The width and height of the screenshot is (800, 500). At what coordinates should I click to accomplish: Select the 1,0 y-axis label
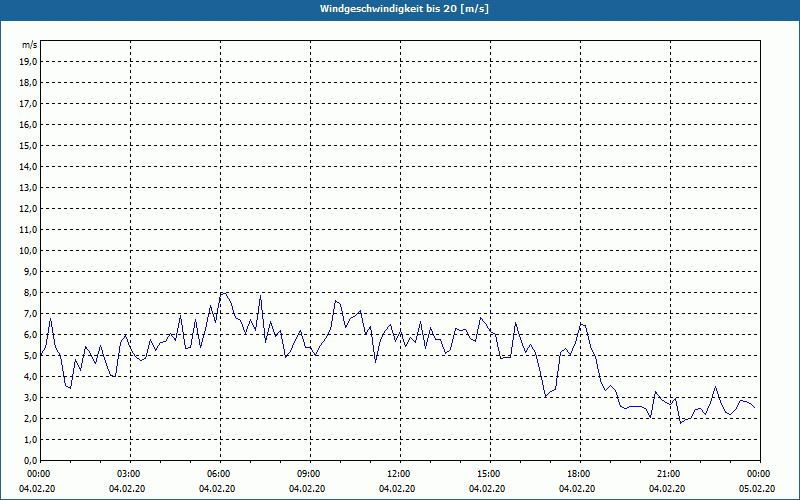tap(30, 439)
